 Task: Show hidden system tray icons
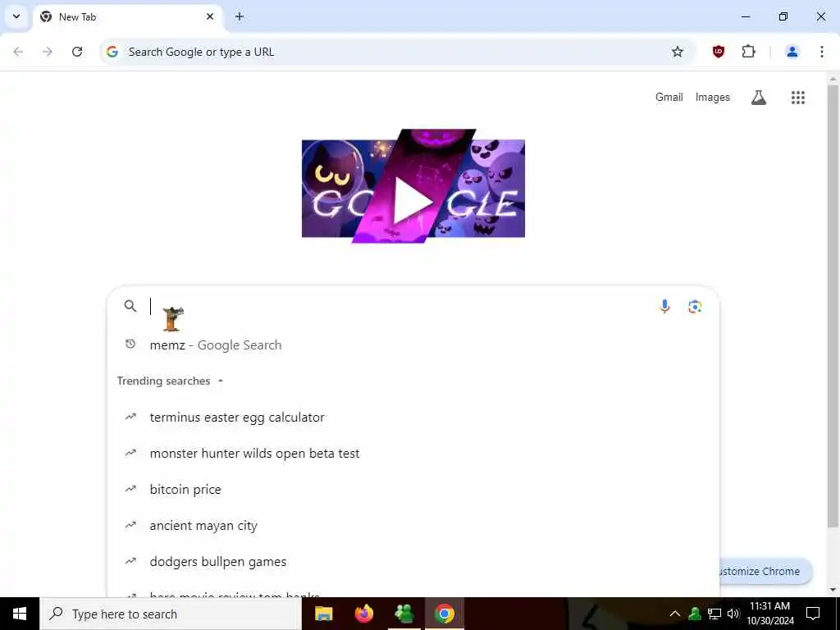tap(675, 614)
